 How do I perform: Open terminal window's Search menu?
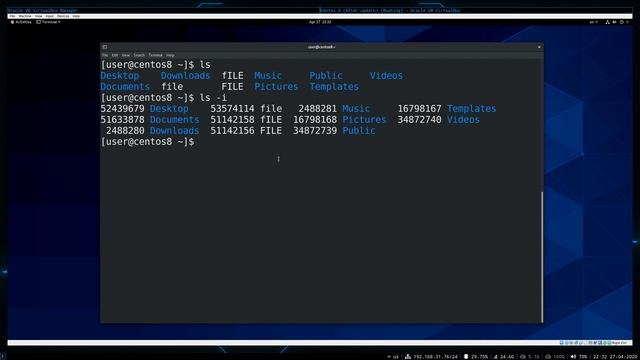(139, 55)
